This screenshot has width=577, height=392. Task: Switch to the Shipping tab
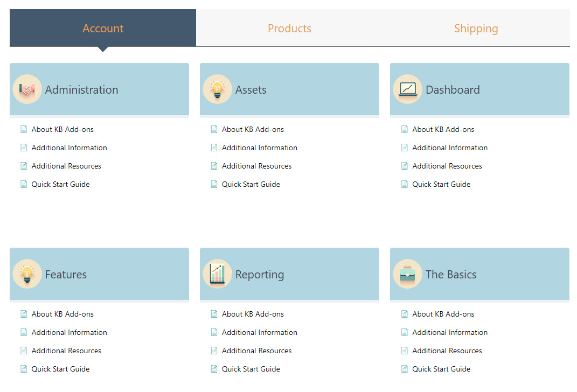pos(476,29)
